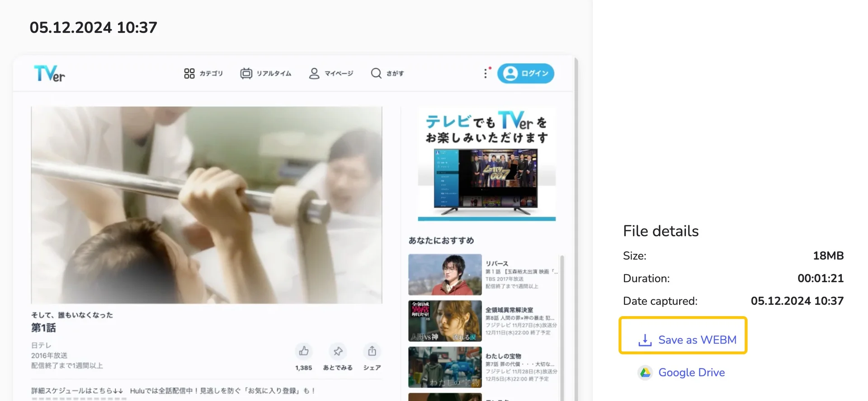Click the さがす menu label
This screenshot has width=868, height=401.
(395, 73)
